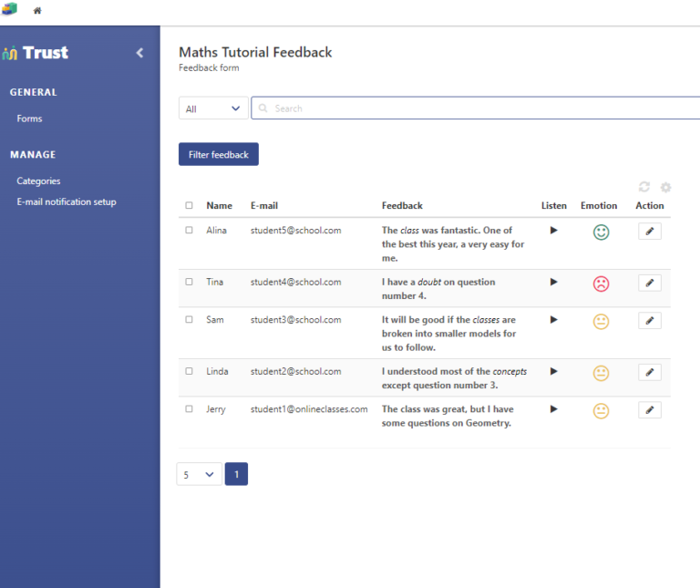
Task: Edit Jerry's feedback with pencil button
Action: (x=650, y=410)
